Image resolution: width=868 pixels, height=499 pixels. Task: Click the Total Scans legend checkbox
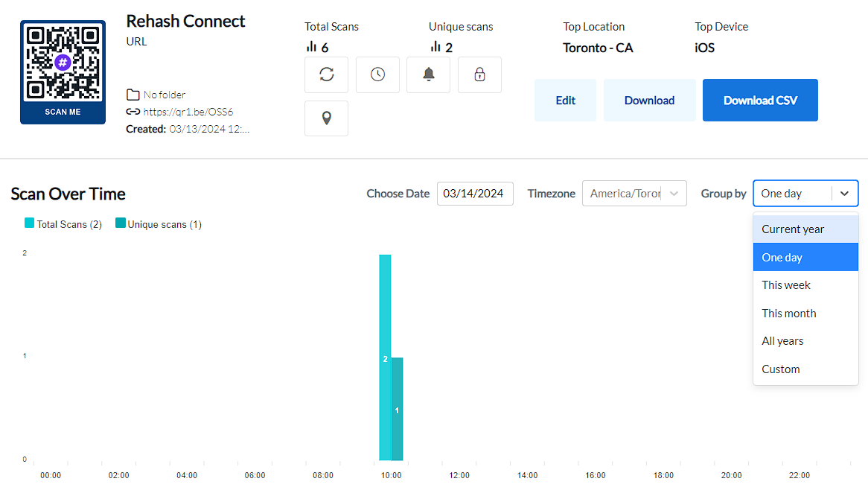[x=29, y=223]
